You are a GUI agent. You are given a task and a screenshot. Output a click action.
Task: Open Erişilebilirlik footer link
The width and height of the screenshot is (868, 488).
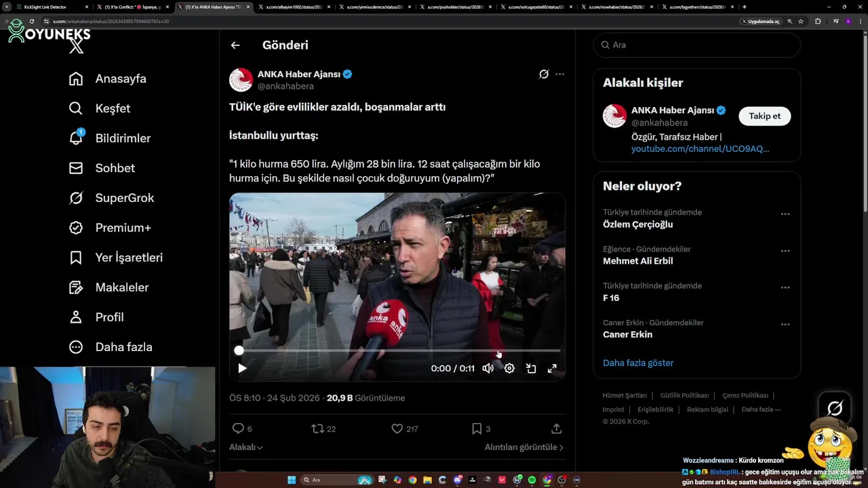point(656,409)
